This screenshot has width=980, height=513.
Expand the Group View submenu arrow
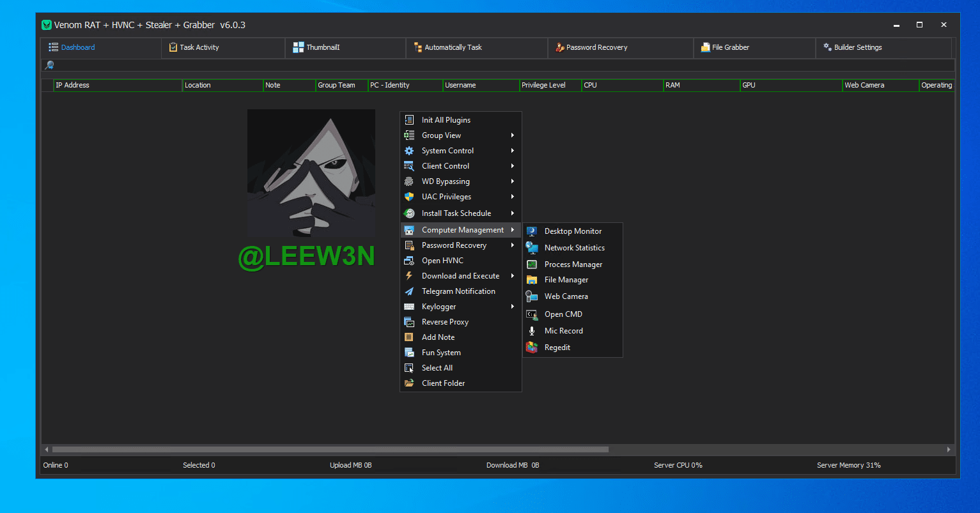pos(513,135)
